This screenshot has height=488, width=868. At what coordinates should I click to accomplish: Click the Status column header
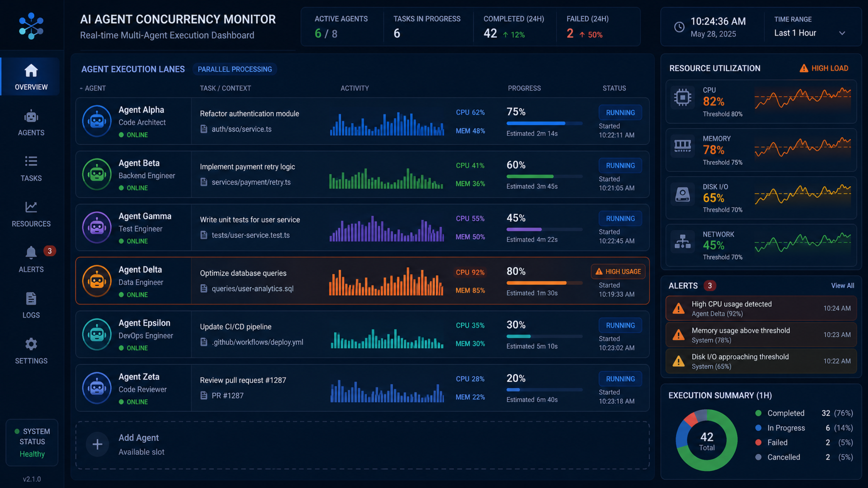click(614, 88)
